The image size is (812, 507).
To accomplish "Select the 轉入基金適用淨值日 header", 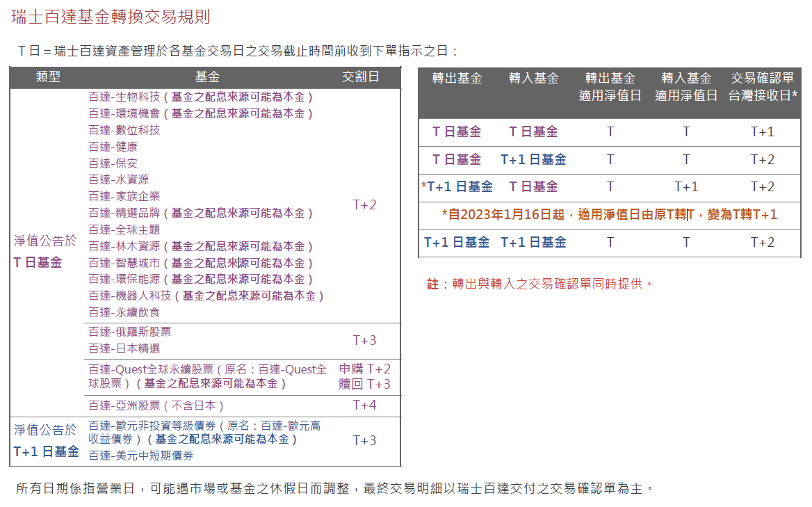I will (x=686, y=87).
